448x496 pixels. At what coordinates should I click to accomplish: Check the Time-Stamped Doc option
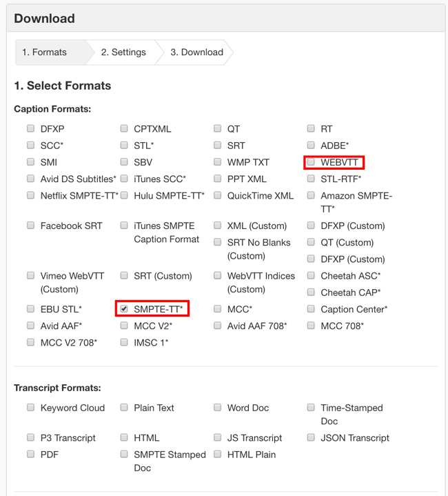pyautogui.click(x=312, y=408)
